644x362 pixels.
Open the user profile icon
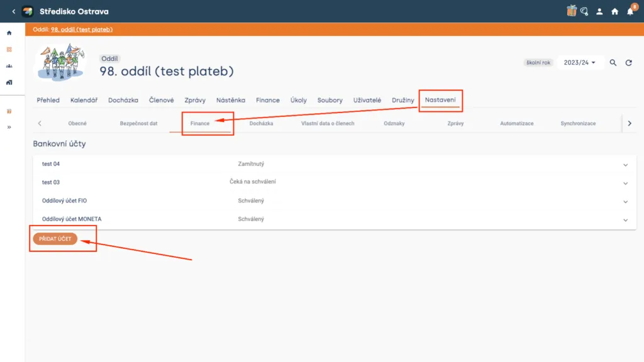coord(599,11)
